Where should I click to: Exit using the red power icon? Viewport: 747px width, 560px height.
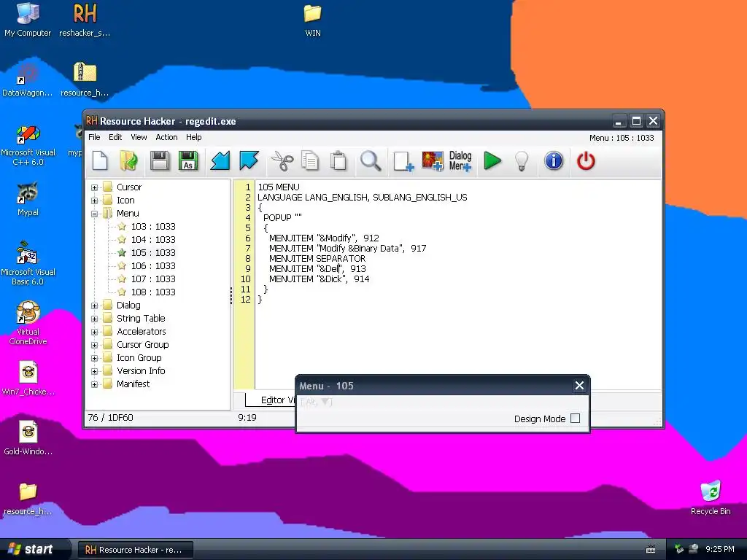586,161
